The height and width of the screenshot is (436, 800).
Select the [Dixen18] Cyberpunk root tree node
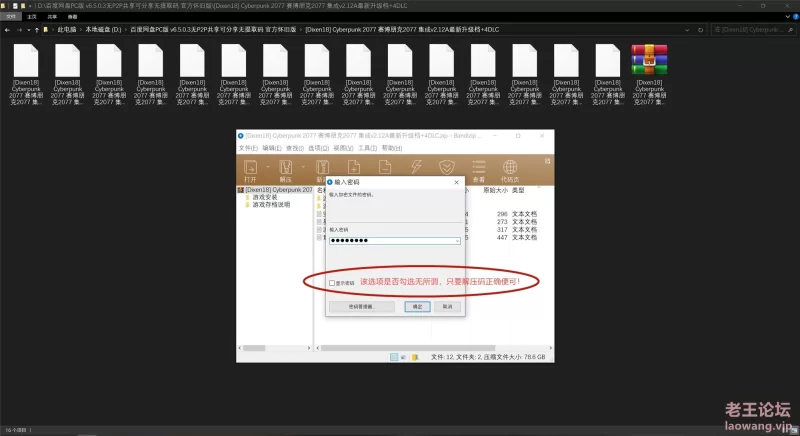[276, 190]
